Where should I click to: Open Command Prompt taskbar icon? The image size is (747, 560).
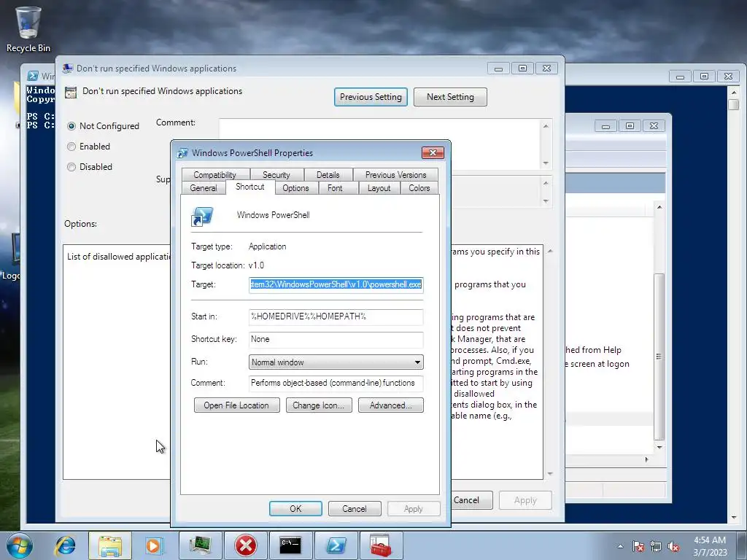pyautogui.click(x=290, y=545)
